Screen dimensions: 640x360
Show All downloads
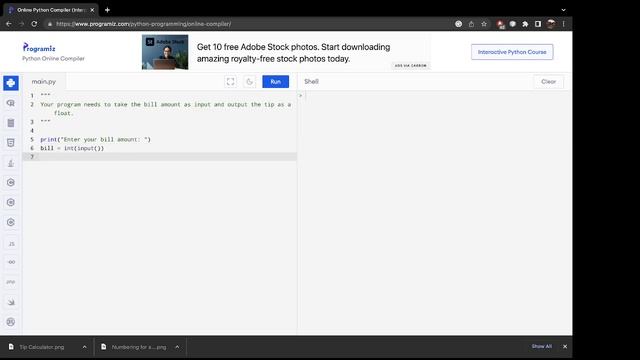[542, 347]
